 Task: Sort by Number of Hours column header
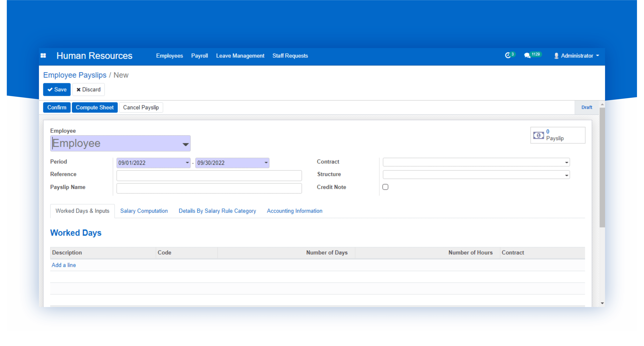pyautogui.click(x=428, y=252)
